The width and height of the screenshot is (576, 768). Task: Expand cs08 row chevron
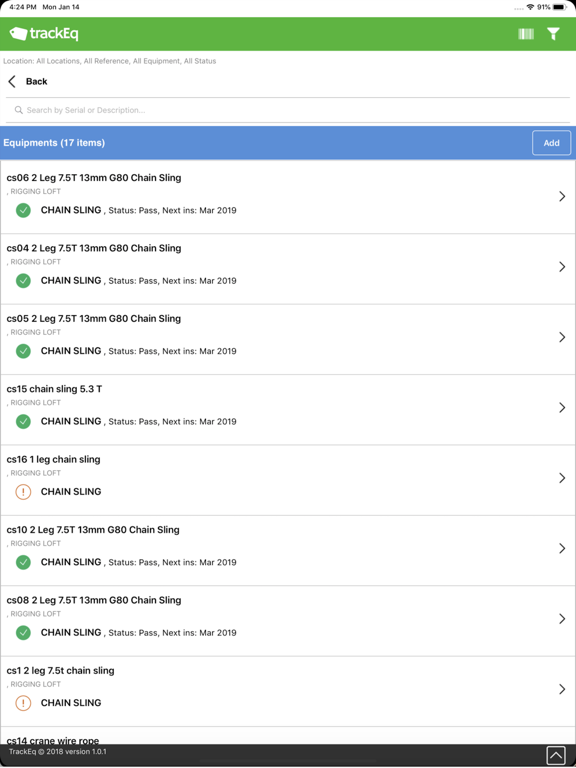pos(562,619)
